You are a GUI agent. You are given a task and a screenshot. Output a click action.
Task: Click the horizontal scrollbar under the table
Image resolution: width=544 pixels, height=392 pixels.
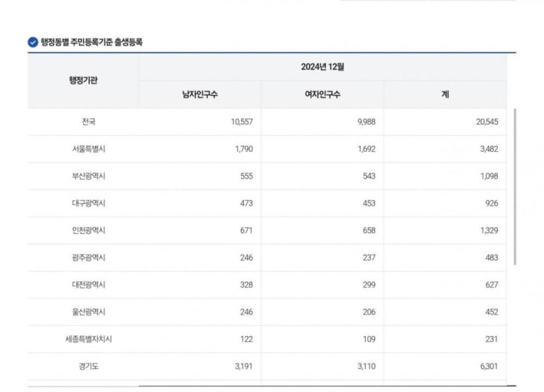[x=322, y=385]
